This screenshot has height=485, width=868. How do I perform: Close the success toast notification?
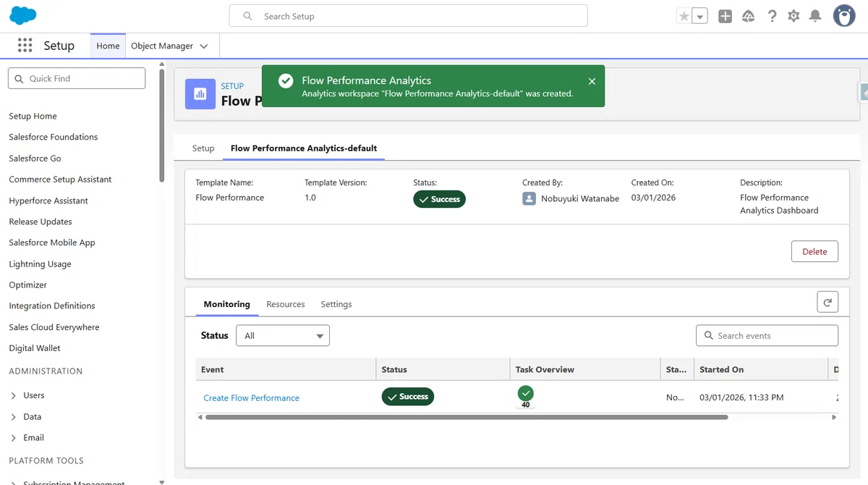592,81
